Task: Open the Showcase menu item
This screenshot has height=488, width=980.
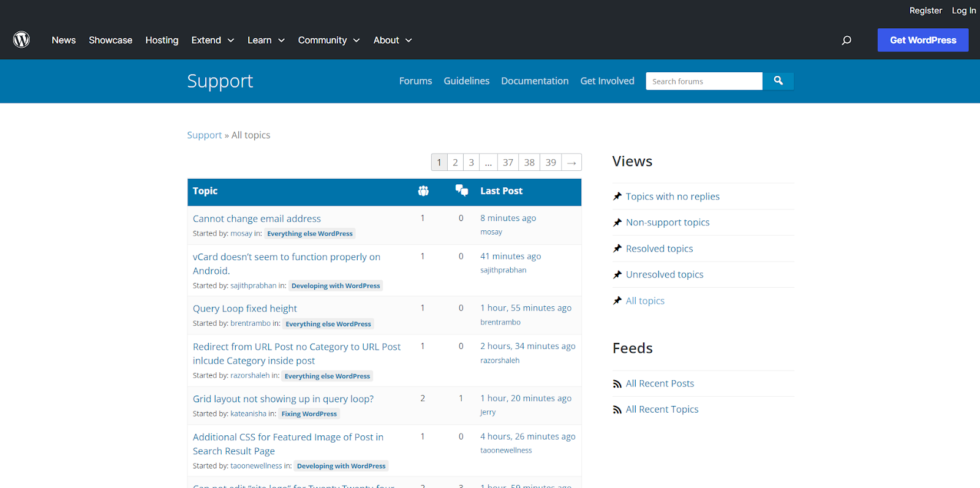Action: click(110, 40)
